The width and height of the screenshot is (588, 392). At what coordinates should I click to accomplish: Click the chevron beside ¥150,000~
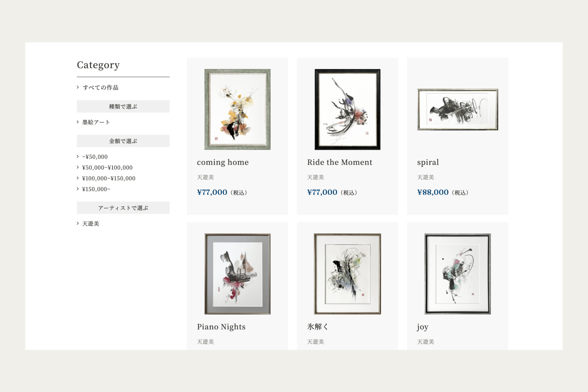pyautogui.click(x=78, y=189)
